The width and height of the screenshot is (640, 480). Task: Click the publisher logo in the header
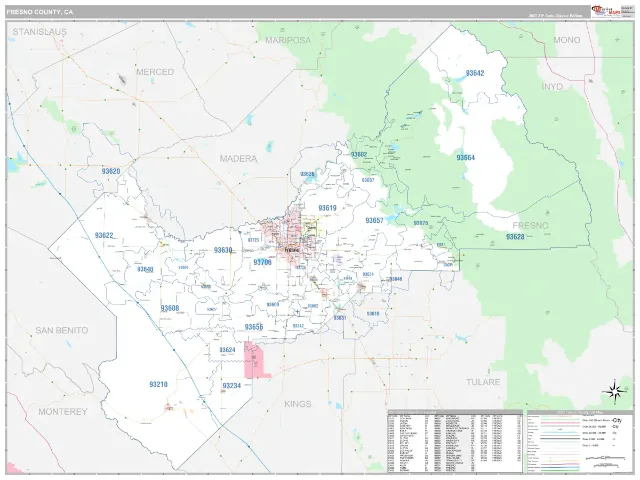pyautogui.click(x=606, y=11)
